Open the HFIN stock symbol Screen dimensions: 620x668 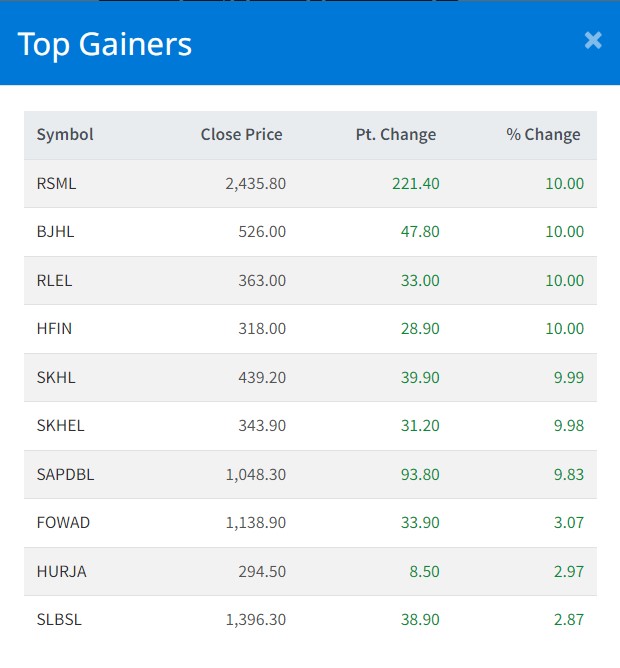pos(54,329)
